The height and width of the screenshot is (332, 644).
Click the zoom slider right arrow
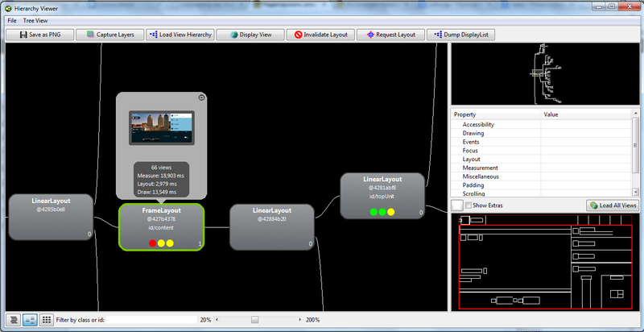pos(300,320)
